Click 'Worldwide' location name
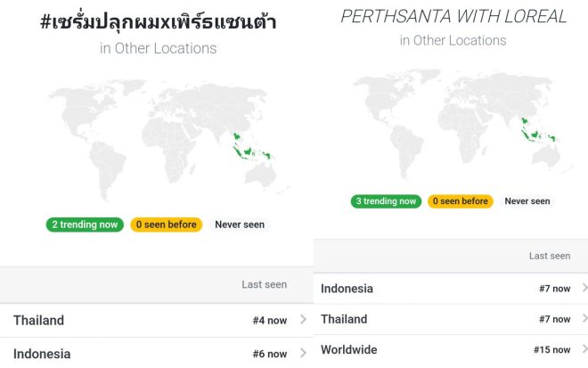 pos(349,349)
